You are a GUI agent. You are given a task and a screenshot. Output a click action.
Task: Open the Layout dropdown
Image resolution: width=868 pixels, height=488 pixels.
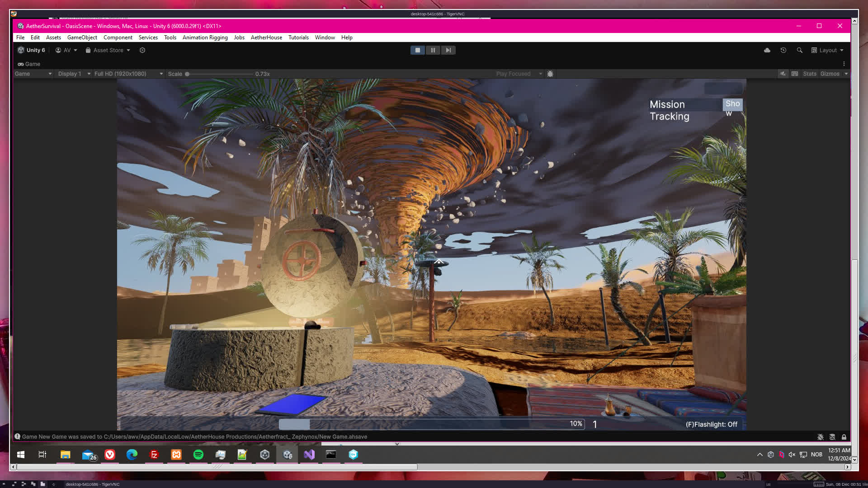(827, 50)
